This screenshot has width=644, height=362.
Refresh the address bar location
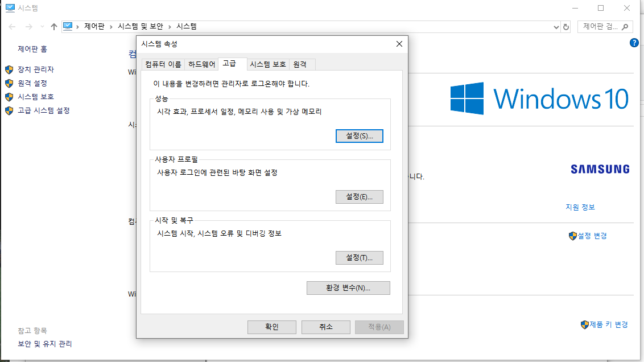pyautogui.click(x=566, y=27)
